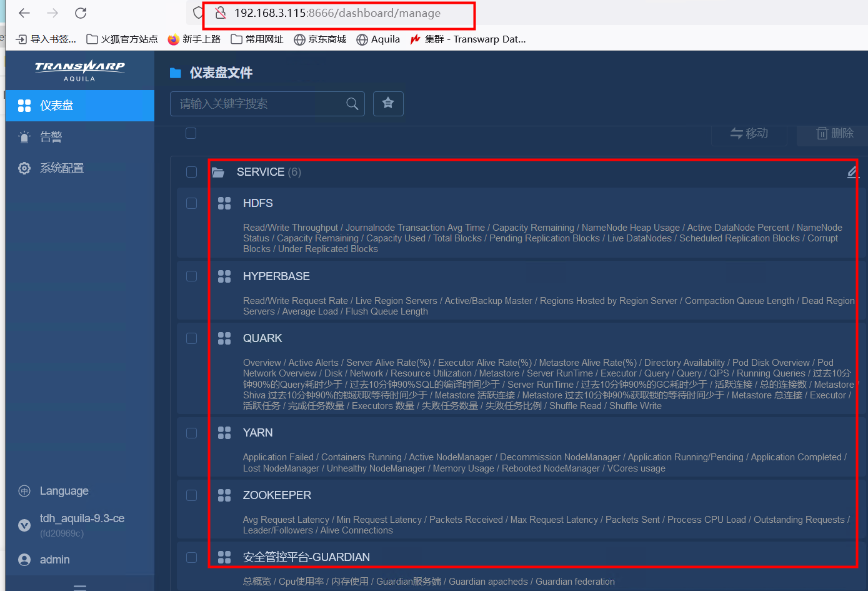The image size is (868, 591).
Task: Click the YARN dashboard grid icon
Action: [x=224, y=433]
